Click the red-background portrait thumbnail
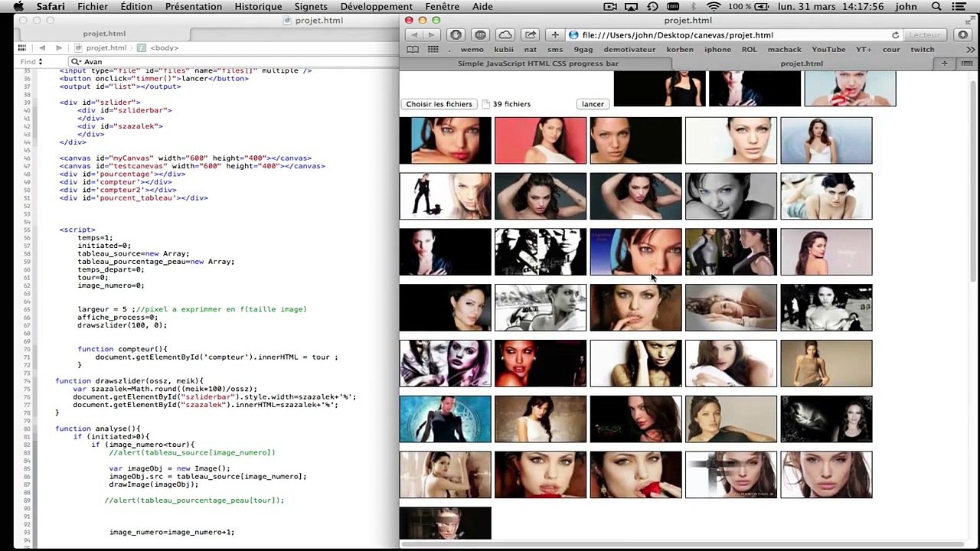This screenshot has width=980, height=551. [541, 141]
